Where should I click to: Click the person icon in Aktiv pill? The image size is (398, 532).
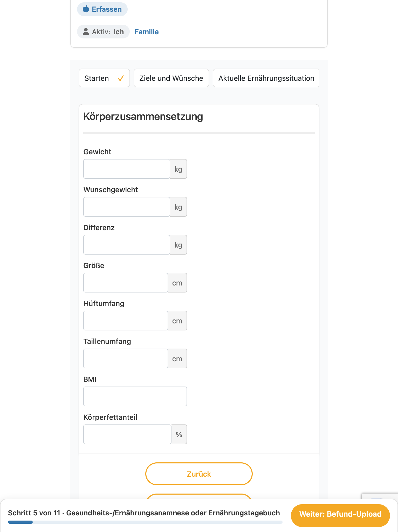click(x=86, y=31)
